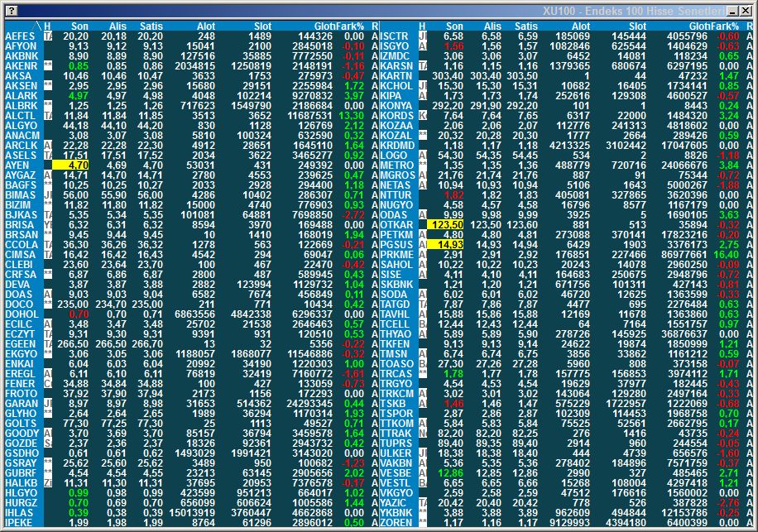Click the YKBNK ticker

[x=397, y=513]
